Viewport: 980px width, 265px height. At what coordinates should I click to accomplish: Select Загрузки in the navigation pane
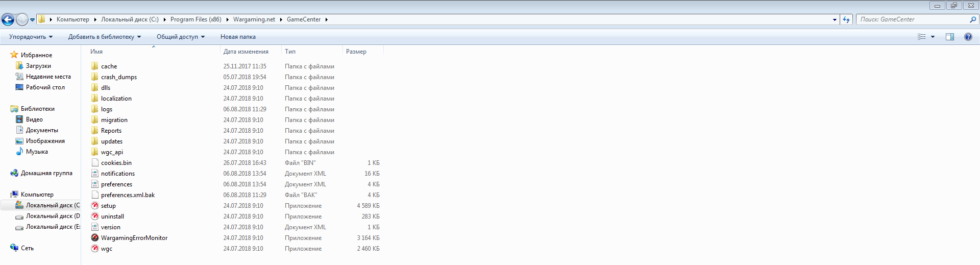click(38, 66)
